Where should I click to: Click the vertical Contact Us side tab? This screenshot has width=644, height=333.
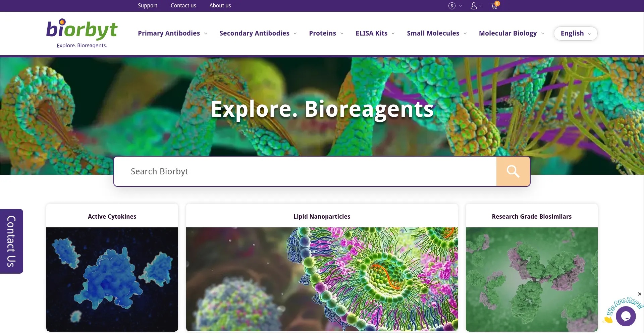11,241
